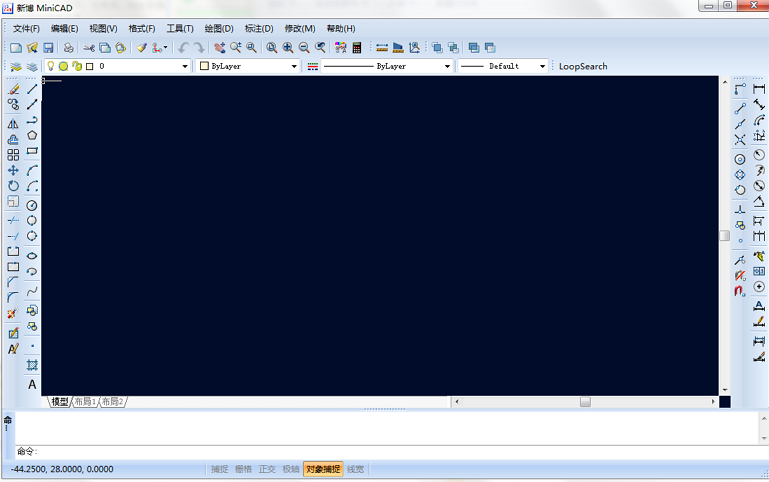Switch to the 布局2 tab
769x482 pixels.
[112, 402]
